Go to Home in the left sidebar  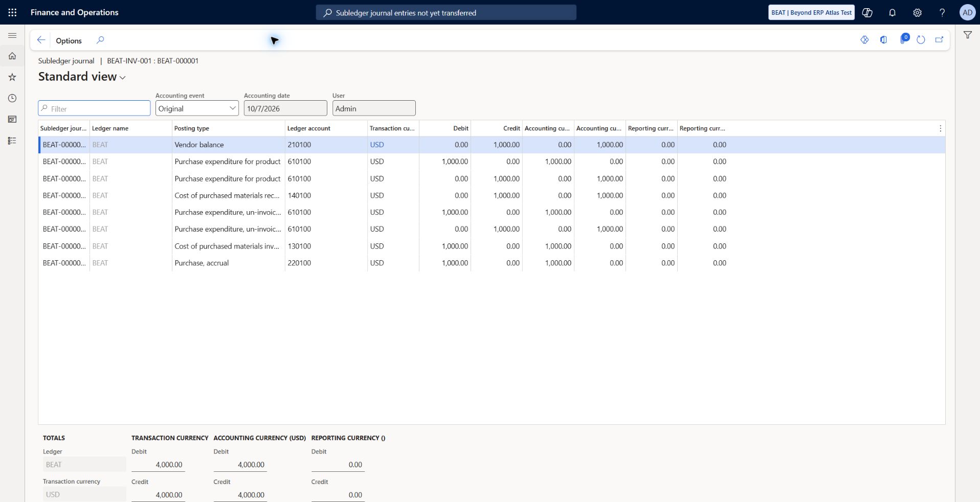[12, 56]
